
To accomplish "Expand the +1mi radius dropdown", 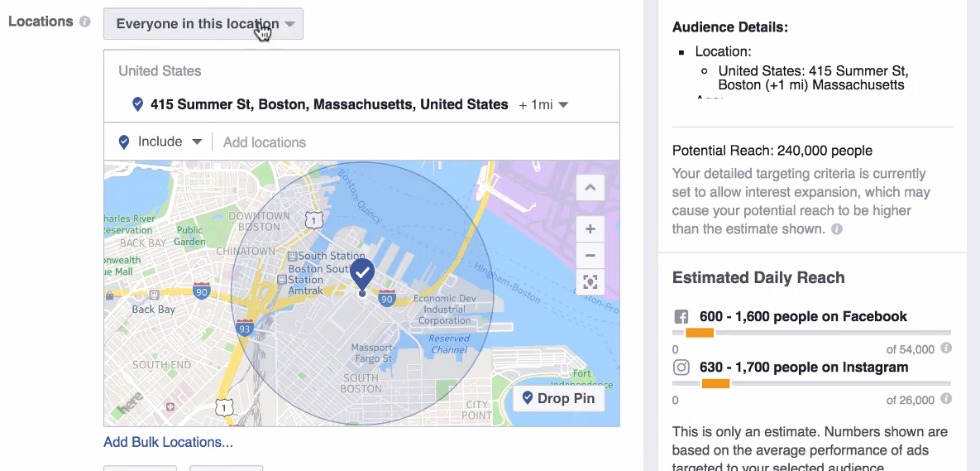I will pyautogui.click(x=543, y=105).
